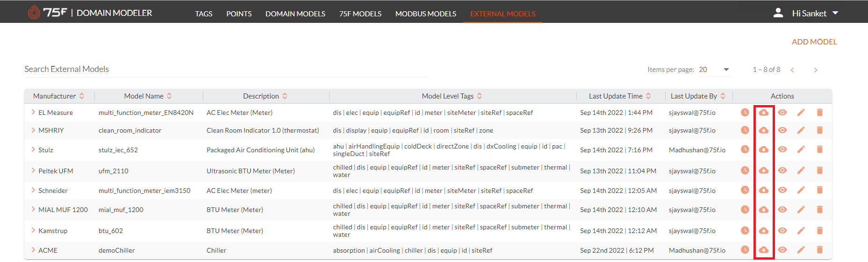Click the history clock icon for EL Measure
The height and width of the screenshot is (262, 868).
click(745, 113)
